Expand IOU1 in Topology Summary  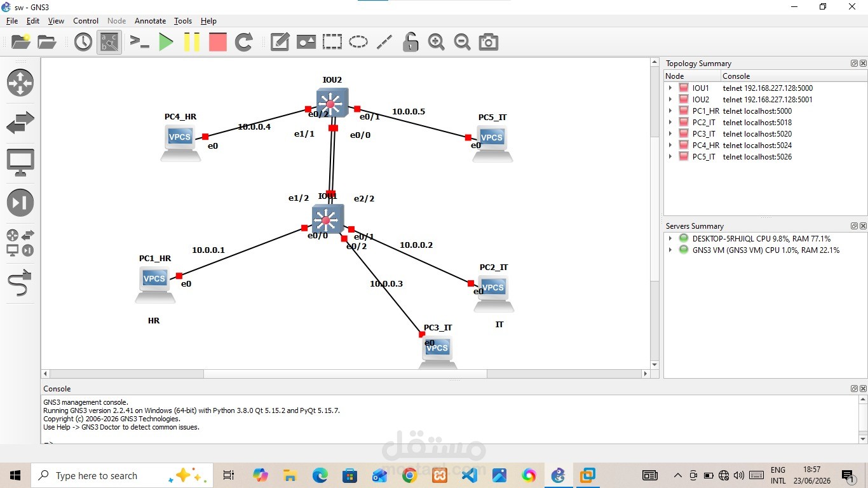point(670,88)
